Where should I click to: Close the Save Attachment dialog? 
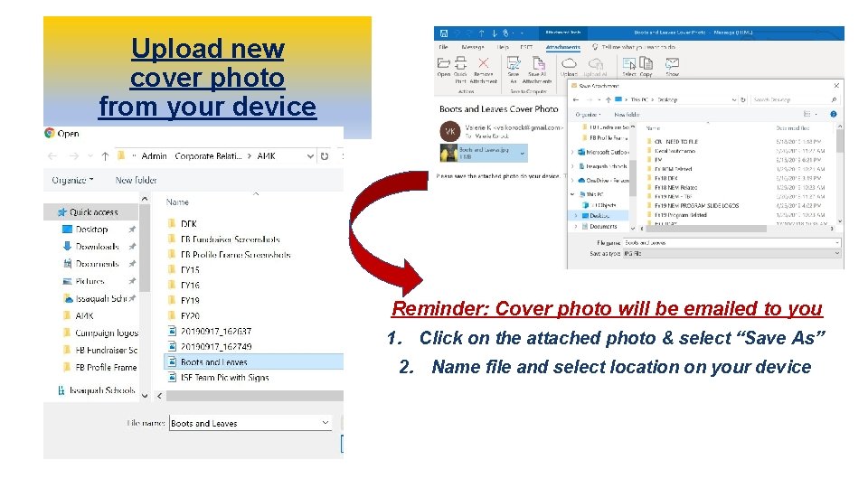point(836,86)
